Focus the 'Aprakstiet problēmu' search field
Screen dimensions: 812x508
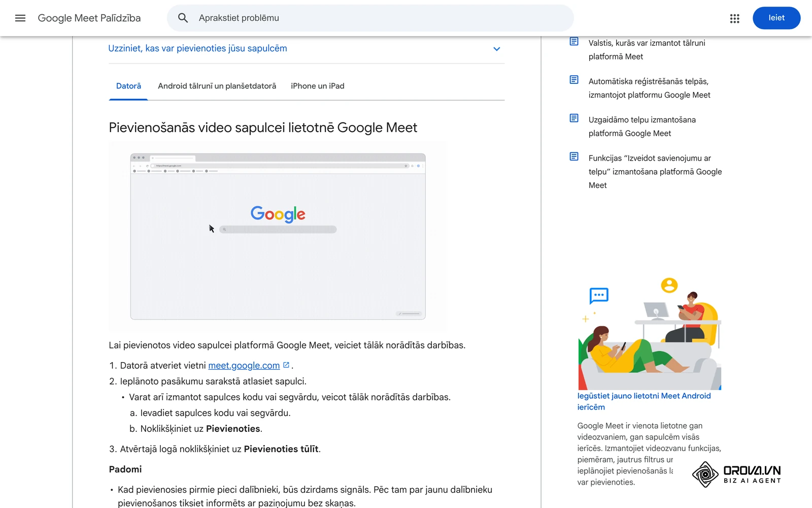click(x=370, y=18)
